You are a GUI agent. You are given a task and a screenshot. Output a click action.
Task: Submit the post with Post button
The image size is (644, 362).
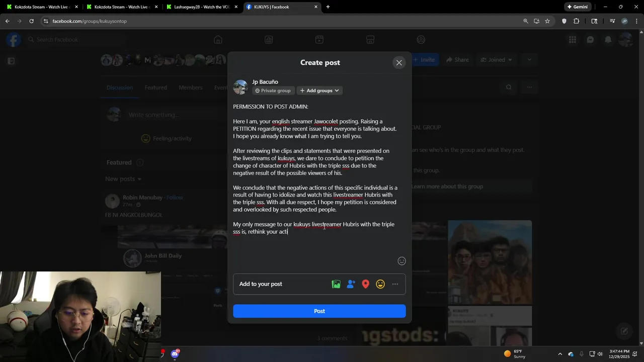point(319,311)
